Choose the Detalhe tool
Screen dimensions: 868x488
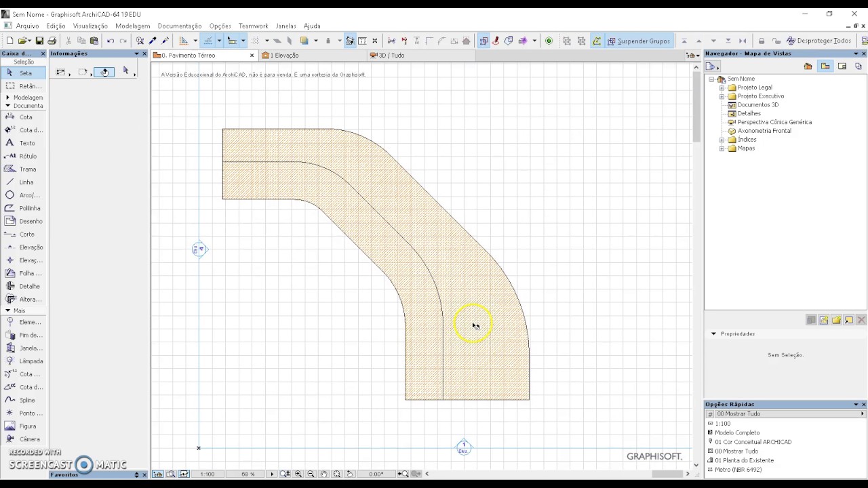(23, 286)
